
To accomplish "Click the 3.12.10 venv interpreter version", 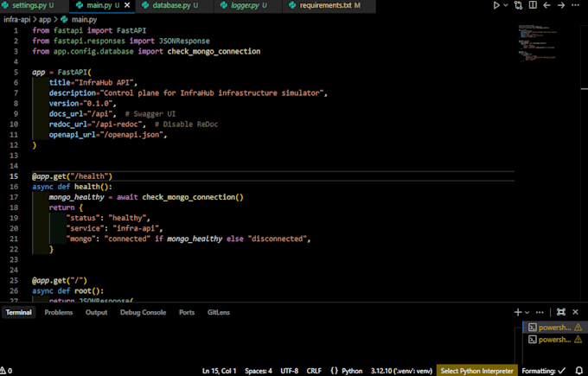I will click(401, 371).
